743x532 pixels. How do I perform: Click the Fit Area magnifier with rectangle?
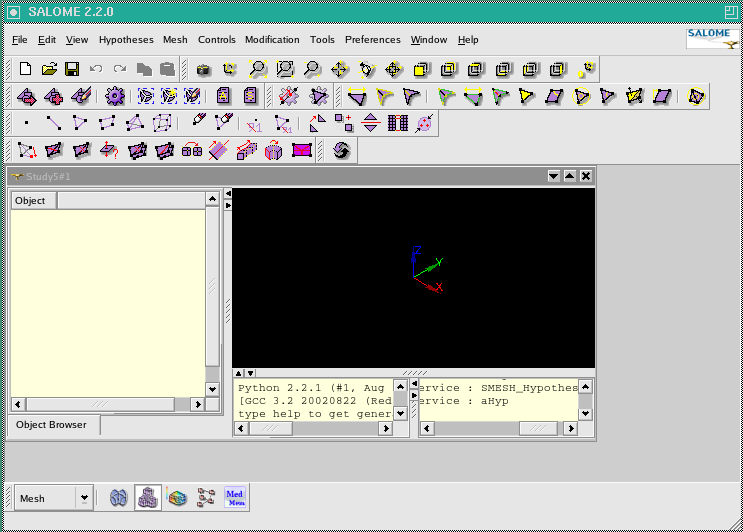(285, 69)
